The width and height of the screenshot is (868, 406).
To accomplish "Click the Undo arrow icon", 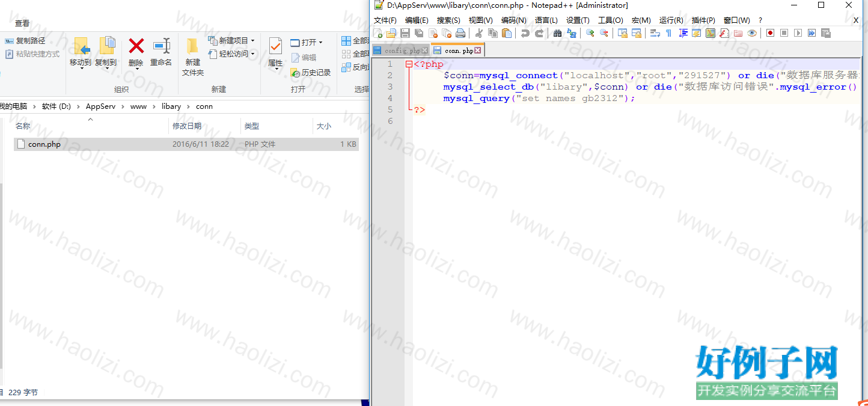I will (x=525, y=33).
